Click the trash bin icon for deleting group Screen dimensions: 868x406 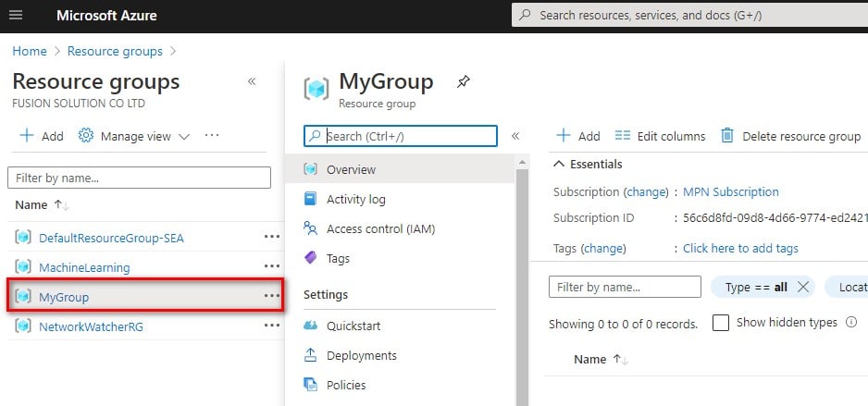click(x=727, y=136)
